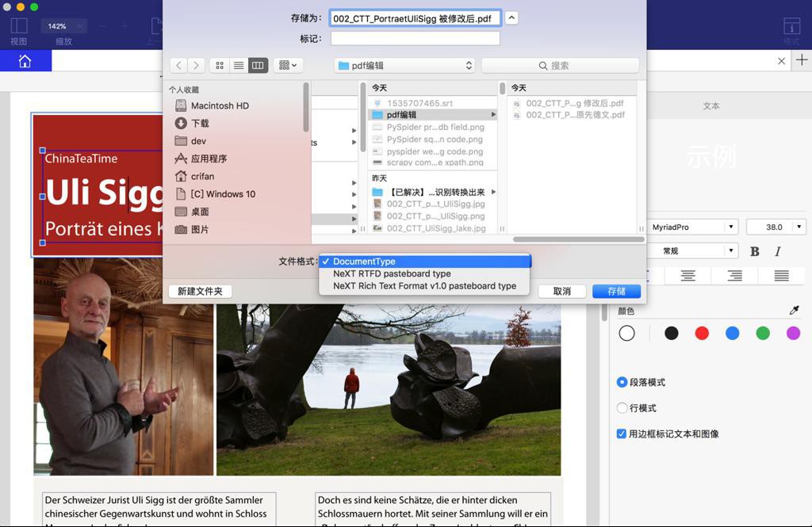This screenshot has height=527, width=812.
Task: Click the 取消 cancel button
Action: (562, 292)
